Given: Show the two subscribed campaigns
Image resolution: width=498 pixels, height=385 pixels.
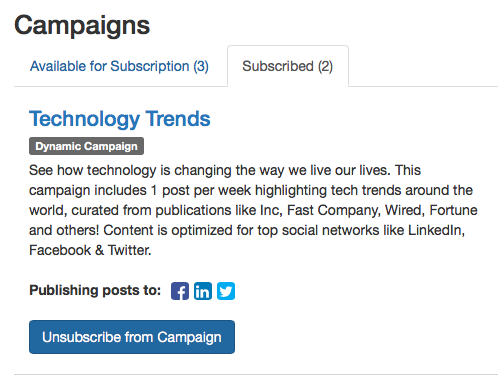Looking at the screenshot, I should 288,66.
